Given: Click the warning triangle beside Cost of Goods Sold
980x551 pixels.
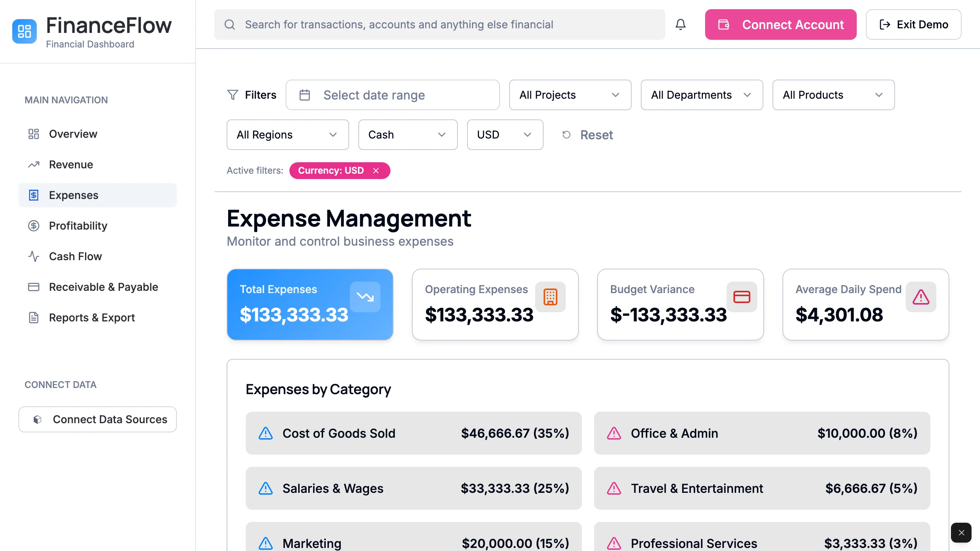Looking at the screenshot, I should pyautogui.click(x=265, y=433).
